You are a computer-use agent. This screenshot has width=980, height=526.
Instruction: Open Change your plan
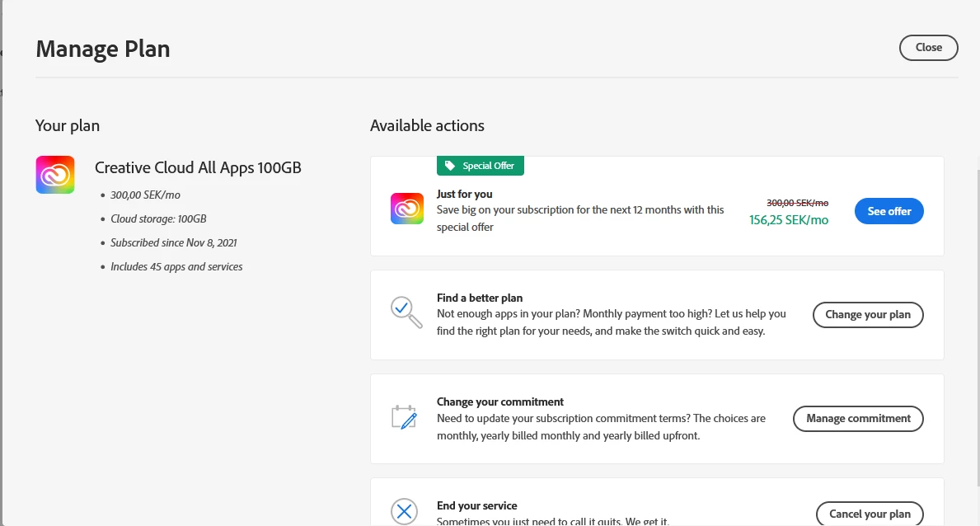click(x=868, y=314)
